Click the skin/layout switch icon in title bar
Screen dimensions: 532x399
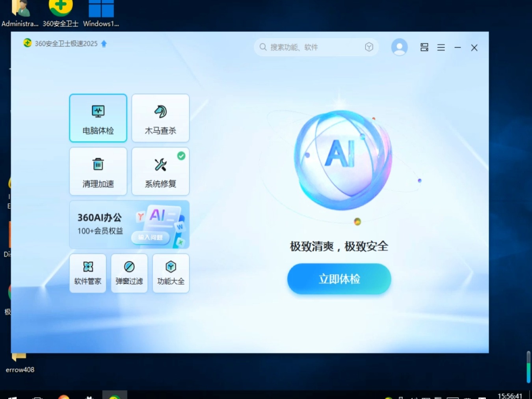(x=424, y=47)
